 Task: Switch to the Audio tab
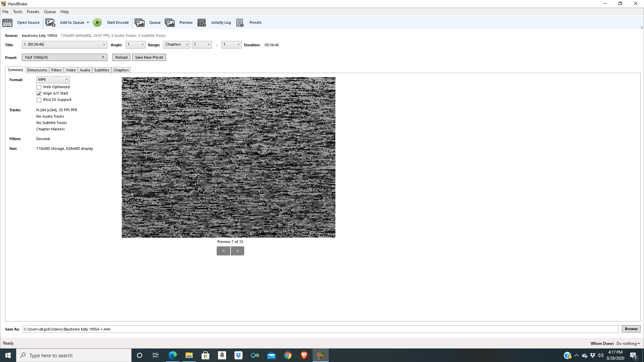pyautogui.click(x=85, y=70)
